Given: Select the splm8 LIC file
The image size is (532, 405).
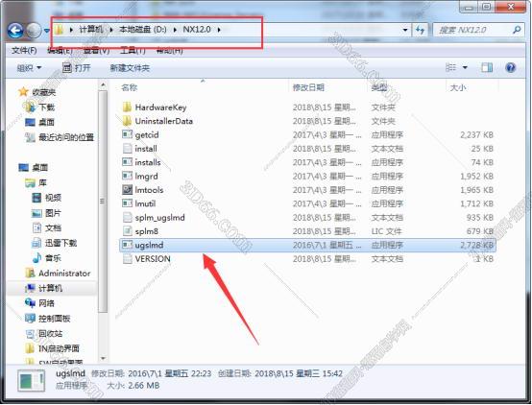Looking at the screenshot, I should 307,231.
